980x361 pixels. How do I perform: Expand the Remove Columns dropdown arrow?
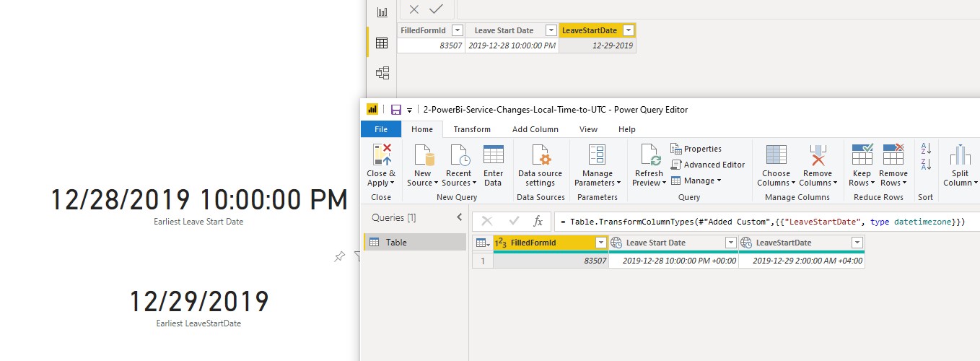click(835, 183)
